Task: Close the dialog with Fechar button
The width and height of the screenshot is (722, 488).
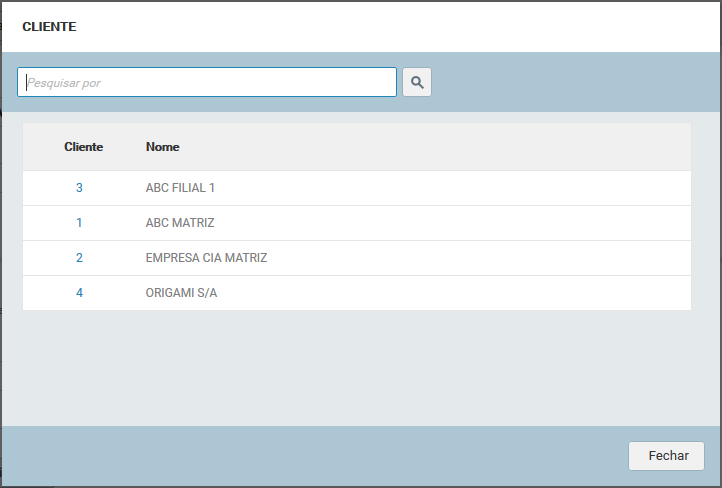Action: pyautogui.click(x=666, y=456)
